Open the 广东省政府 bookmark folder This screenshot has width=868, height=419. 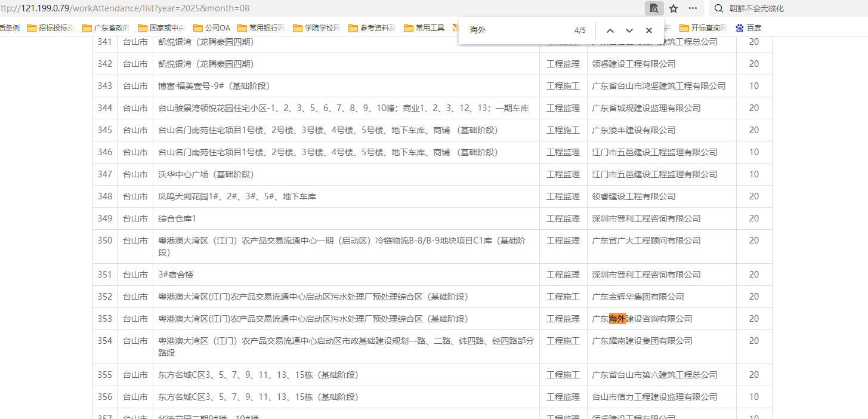(x=106, y=27)
